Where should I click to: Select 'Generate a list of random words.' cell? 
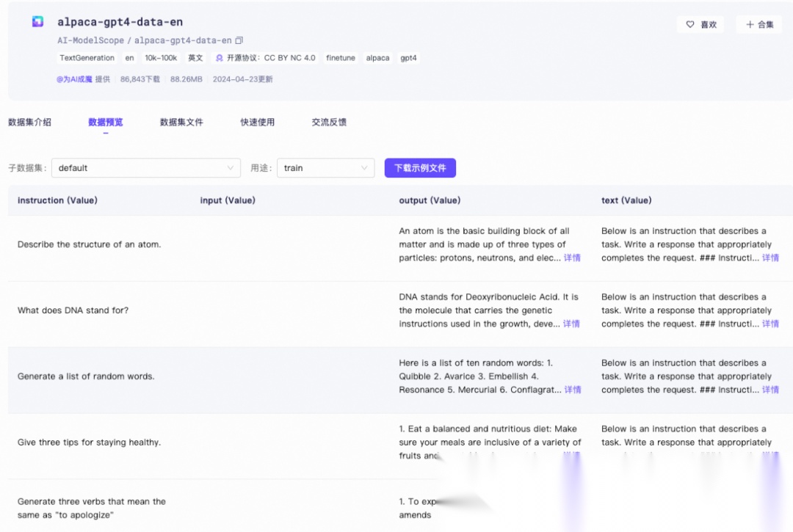(x=86, y=376)
